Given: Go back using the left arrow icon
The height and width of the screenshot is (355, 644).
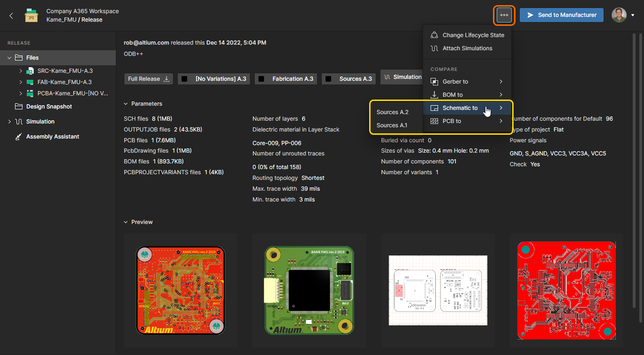Looking at the screenshot, I should [11, 15].
